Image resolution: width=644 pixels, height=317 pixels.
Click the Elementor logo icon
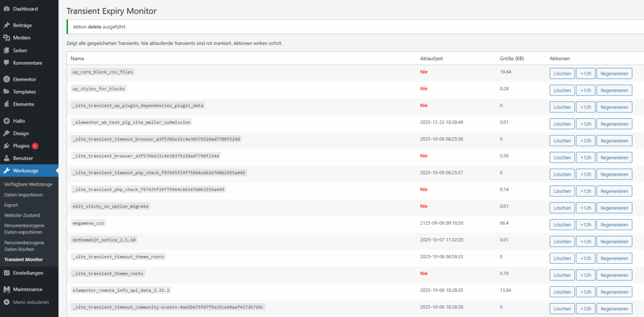click(6, 79)
